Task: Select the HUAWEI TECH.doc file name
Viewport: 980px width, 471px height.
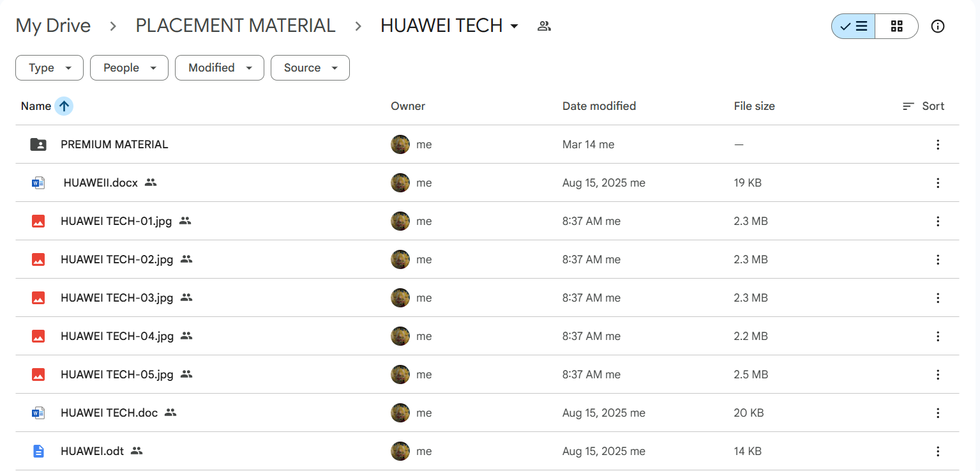Action: tap(109, 413)
